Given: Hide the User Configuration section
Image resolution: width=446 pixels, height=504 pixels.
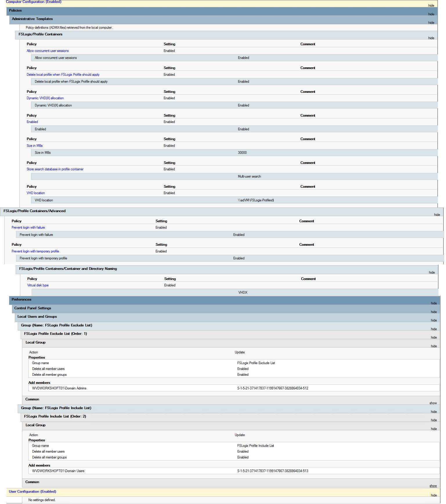Looking at the screenshot, I should click(434, 495).
